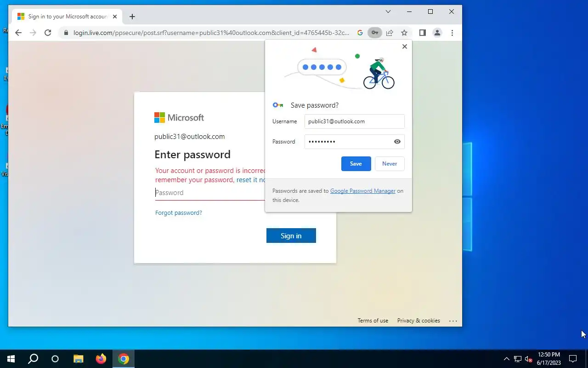588x368 pixels.
Task: Open the Chrome profile avatar
Action: 437,33
